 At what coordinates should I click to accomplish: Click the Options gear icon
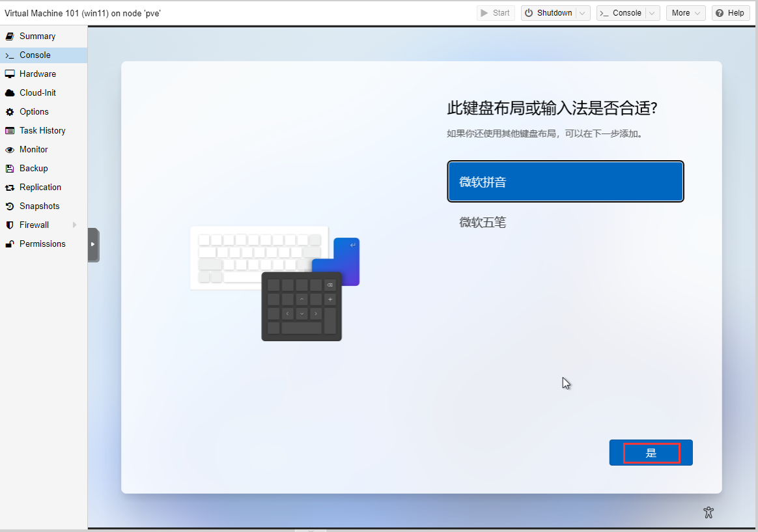tap(10, 112)
